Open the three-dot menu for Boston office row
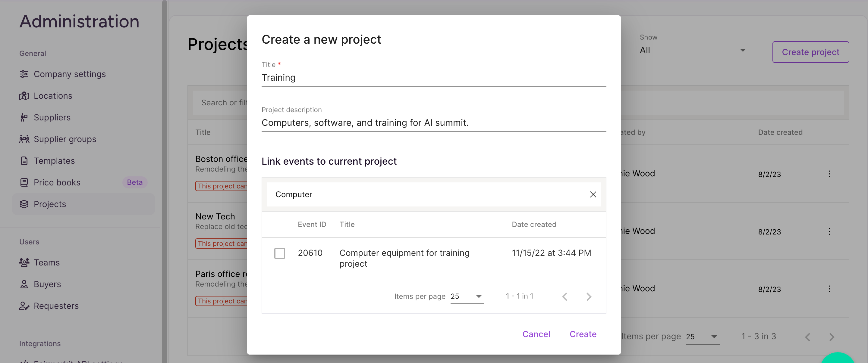Screen dimensions: 868x363 pos(829,174)
